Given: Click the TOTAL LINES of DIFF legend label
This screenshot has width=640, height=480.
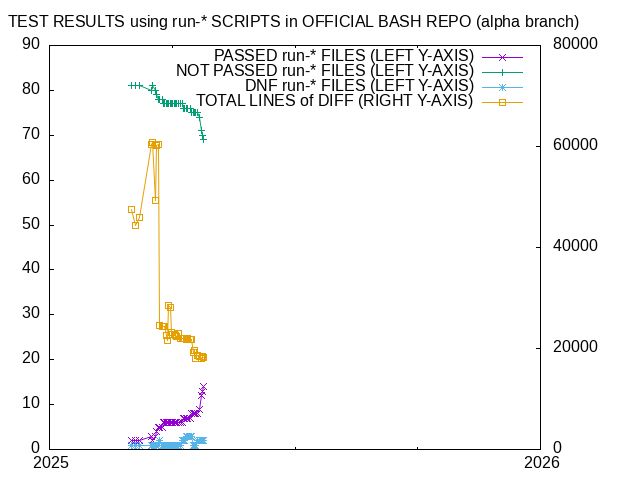Looking at the screenshot, I should 335,100.
